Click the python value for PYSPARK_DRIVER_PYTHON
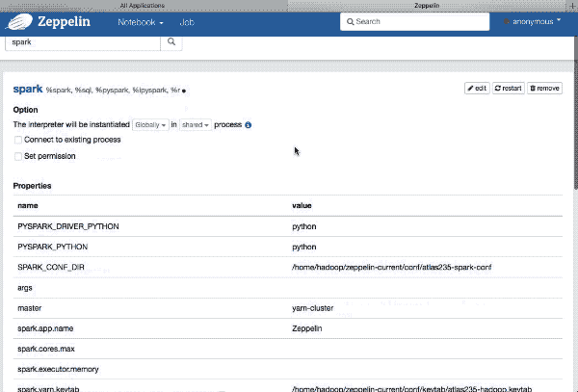Viewport: 578px width, 392px height. click(x=304, y=226)
